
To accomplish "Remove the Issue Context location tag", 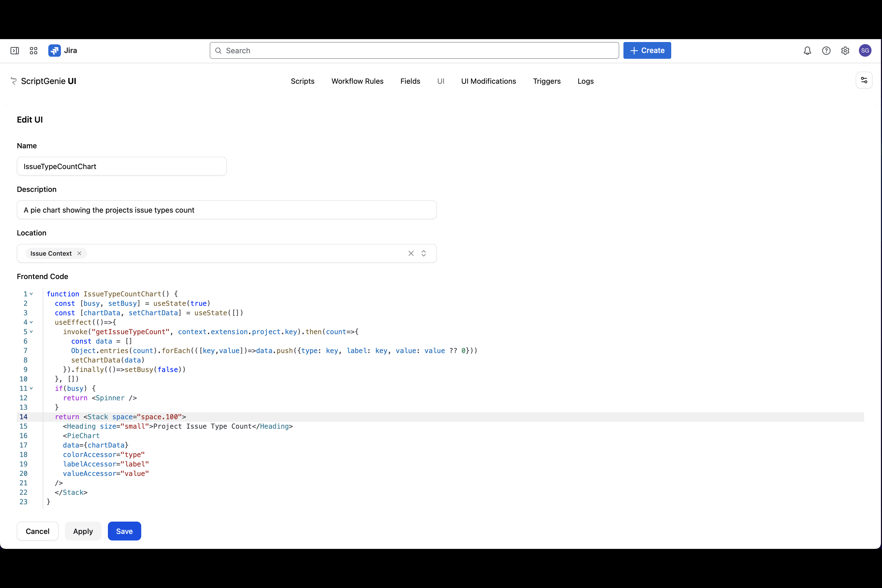I will [x=79, y=254].
